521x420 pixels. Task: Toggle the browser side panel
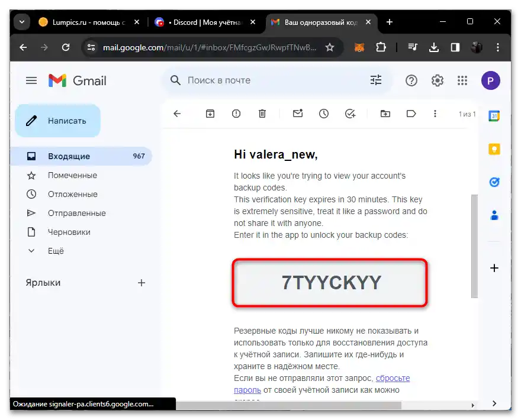[x=455, y=47]
